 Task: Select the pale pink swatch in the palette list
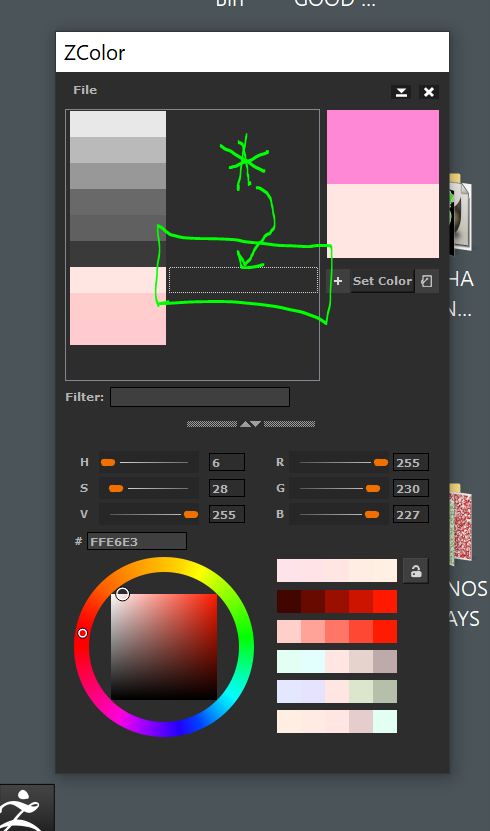point(118,280)
